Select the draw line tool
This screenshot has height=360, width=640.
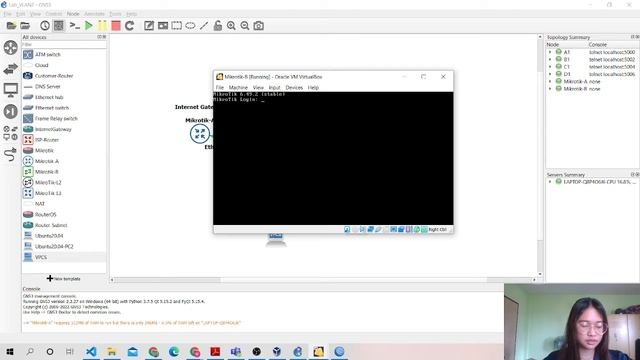pyautogui.click(x=204, y=26)
